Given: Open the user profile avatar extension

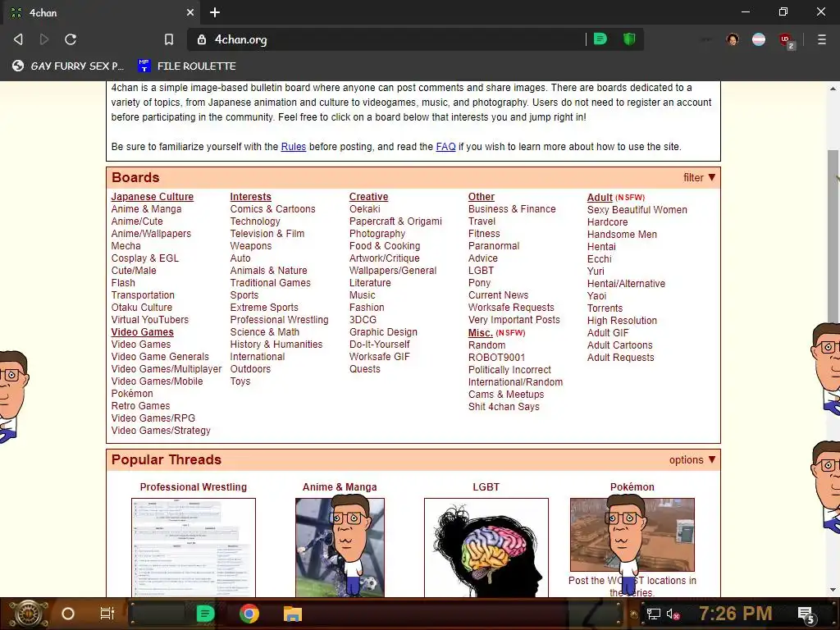Looking at the screenshot, I should click(x=733, y=39).
